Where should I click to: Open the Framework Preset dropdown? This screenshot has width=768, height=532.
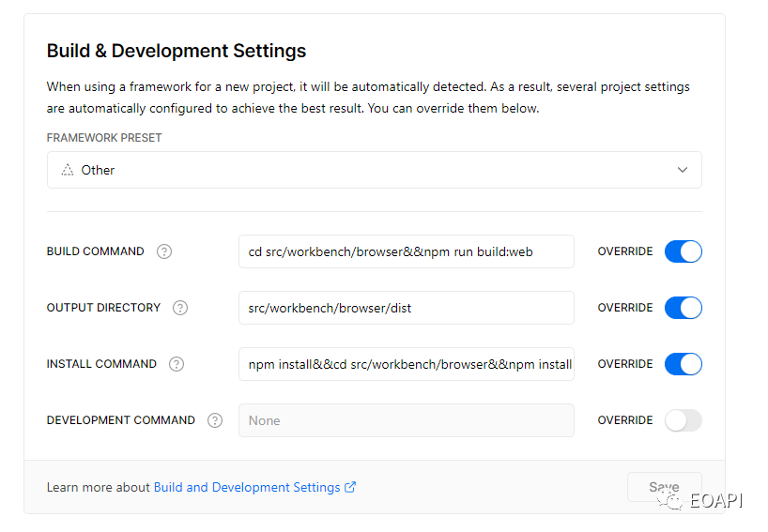coord(375,170)
